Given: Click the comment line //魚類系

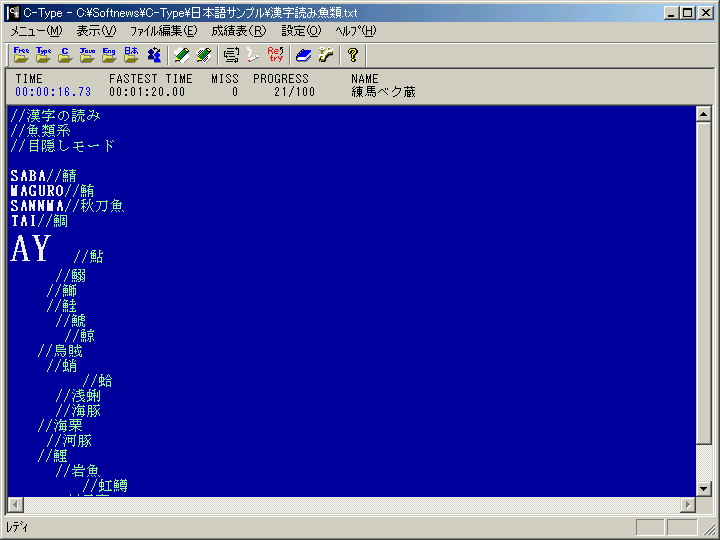Looking at the screenshot, I should pos(40,131).
